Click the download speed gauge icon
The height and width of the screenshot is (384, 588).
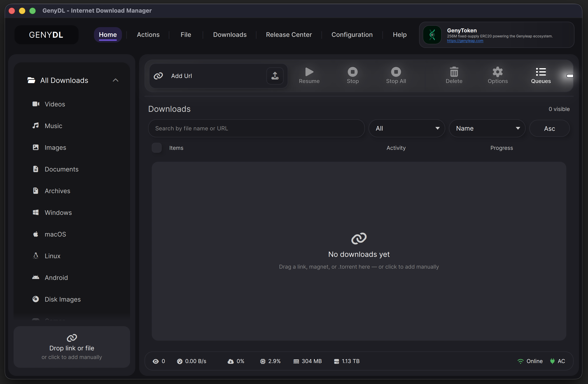[x=180, y=361]
